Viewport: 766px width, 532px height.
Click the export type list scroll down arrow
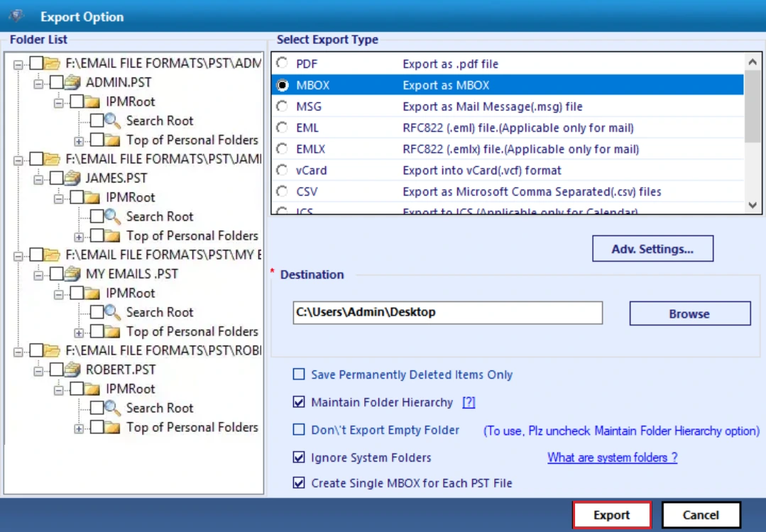[x=753, y=206]
